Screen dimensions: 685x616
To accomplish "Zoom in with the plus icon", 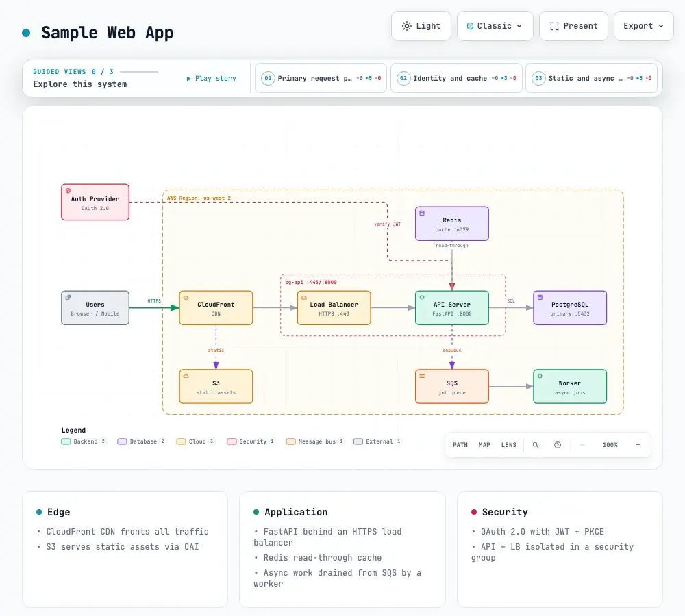I will [638, 445].
